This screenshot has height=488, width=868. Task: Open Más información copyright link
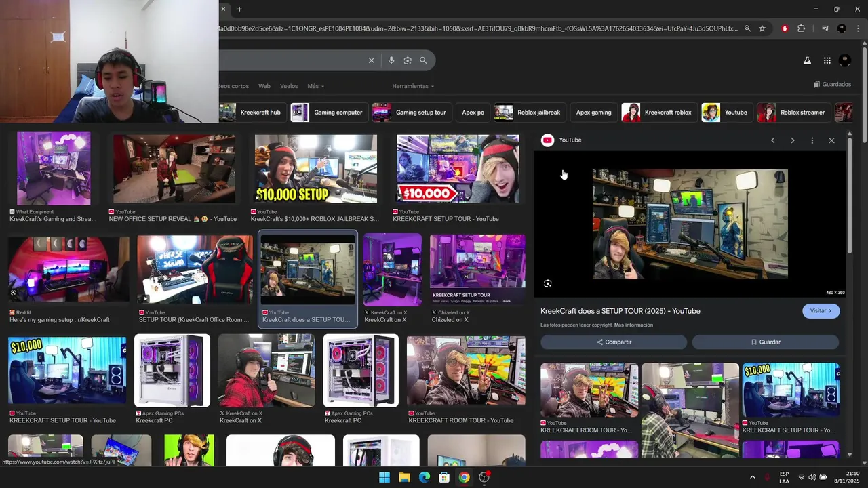coord(633,325)
